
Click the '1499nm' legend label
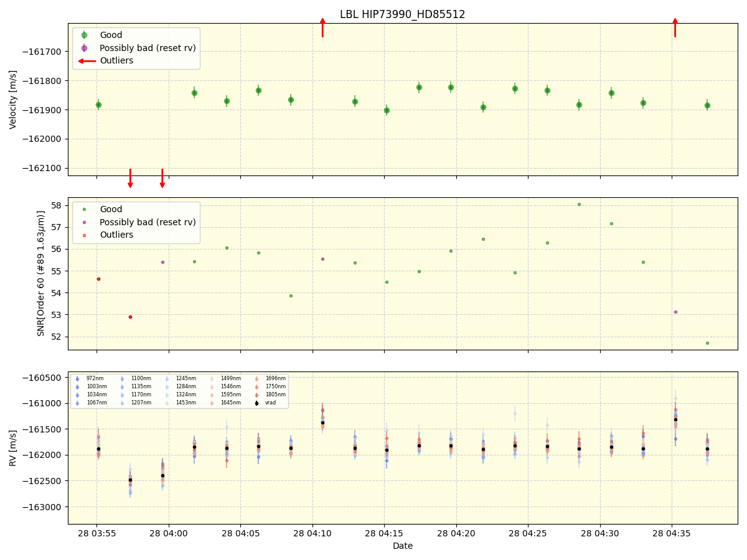pos(231,378)
